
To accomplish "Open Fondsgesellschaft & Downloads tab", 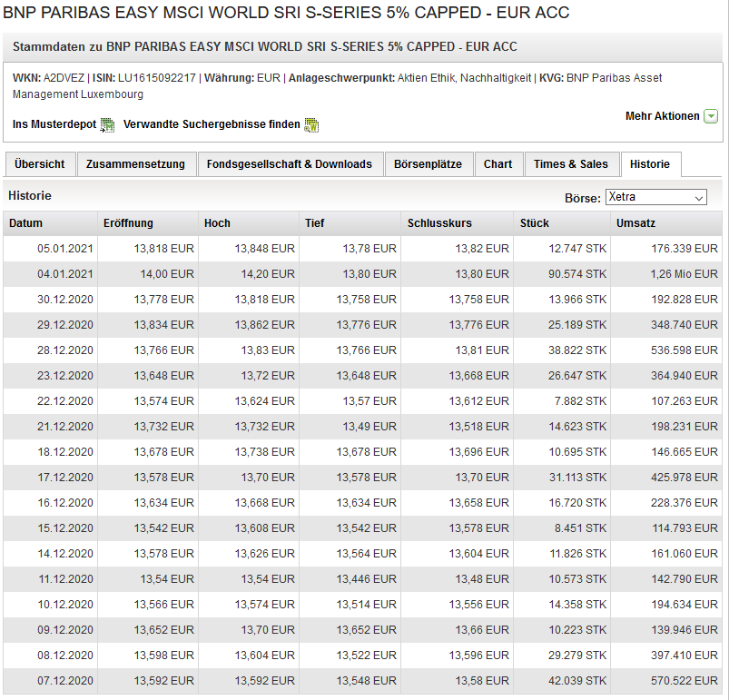I will point(290,164).
